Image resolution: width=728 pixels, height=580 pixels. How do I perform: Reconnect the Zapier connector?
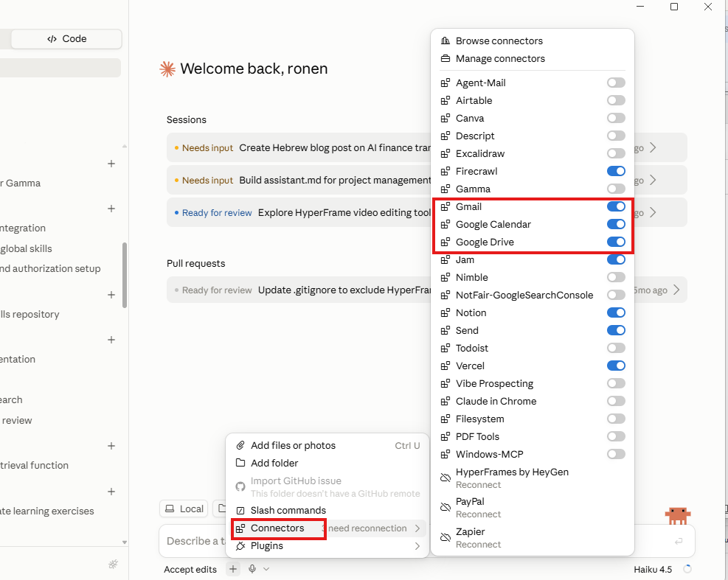[x=478, y=545]
